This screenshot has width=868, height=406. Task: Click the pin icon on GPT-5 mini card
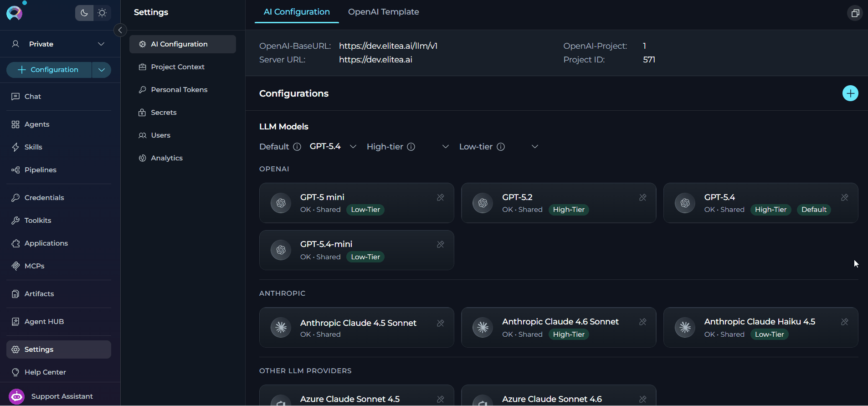441,197
